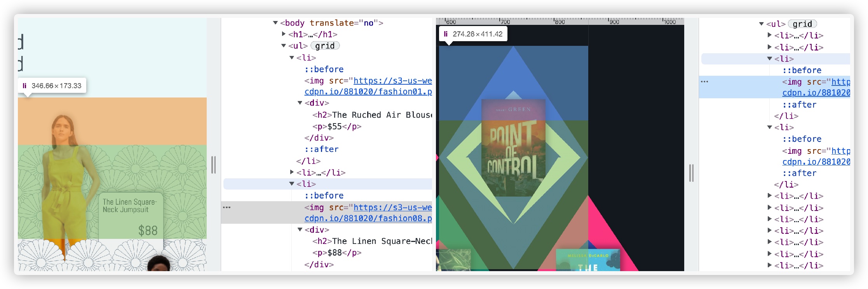The image size is (868, 289).
Task: Click the Melissa DeCarlo book cover at the bottom
Action: (587, 260)
